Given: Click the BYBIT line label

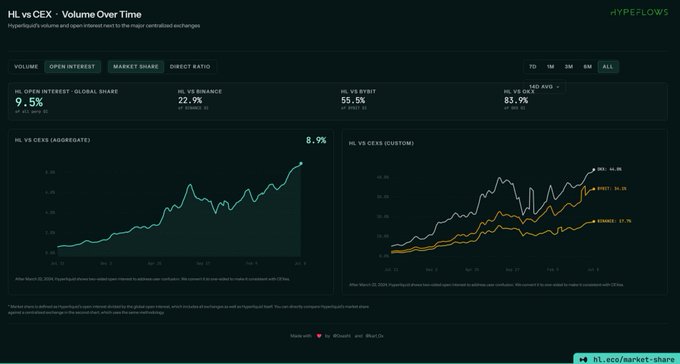Looking at the screenshot, I should 611,189.
